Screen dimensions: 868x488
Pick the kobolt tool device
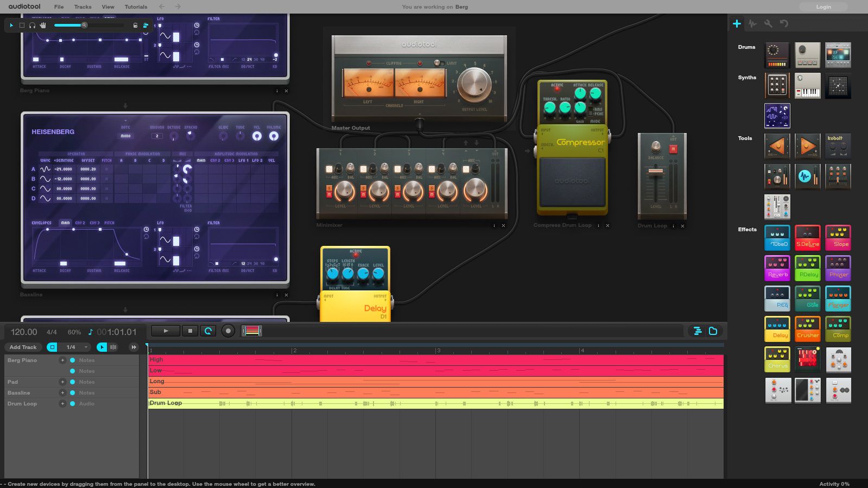[838, 147]
